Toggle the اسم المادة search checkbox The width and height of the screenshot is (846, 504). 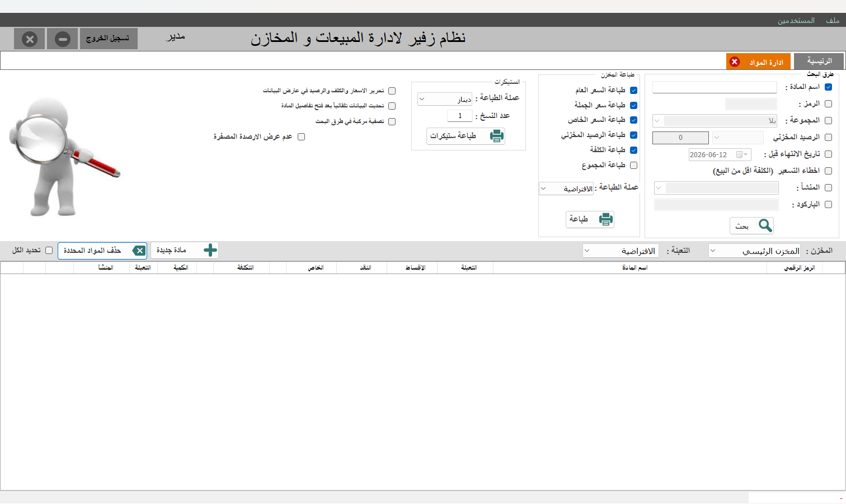click(828, 87)
